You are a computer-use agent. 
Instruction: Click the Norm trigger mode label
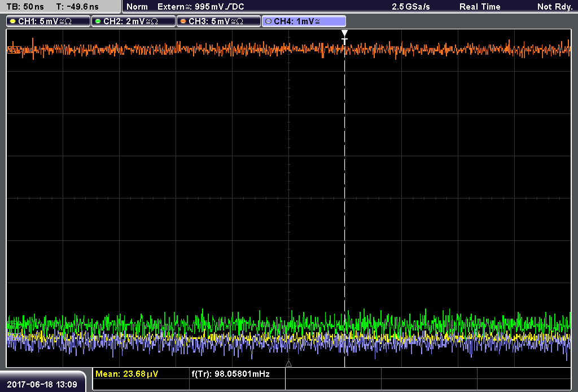tap(137, 7)
